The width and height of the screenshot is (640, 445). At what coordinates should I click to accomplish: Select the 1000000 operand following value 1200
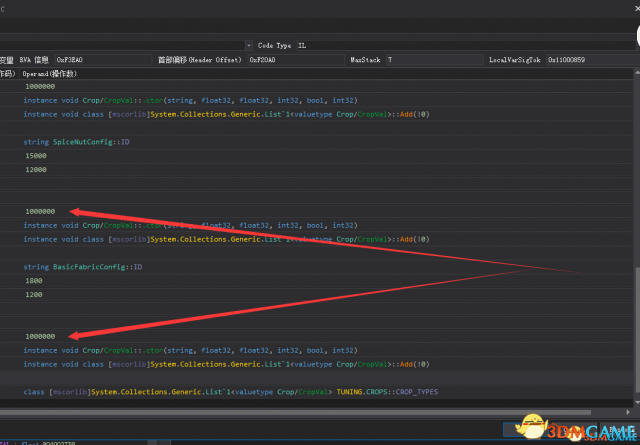pyautogui.click(x=40, y=336)
